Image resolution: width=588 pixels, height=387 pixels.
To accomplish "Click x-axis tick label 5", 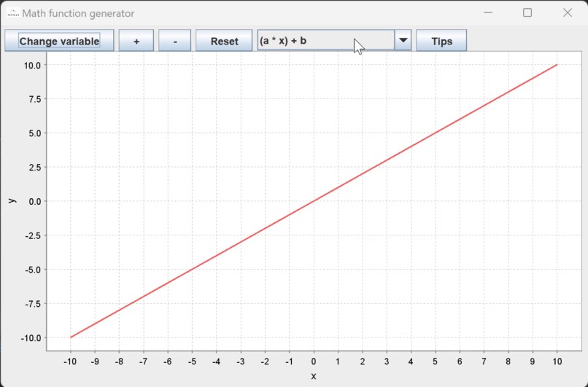I will tap(436, 361).
